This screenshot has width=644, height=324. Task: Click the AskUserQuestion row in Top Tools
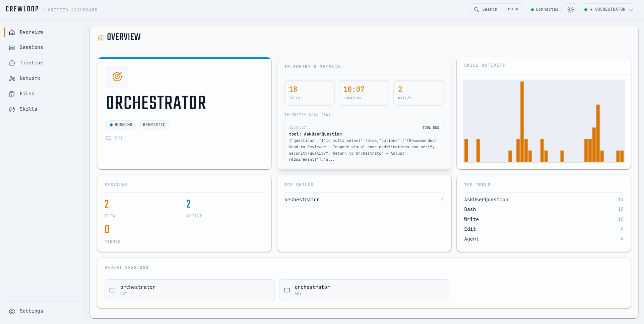pos(544,200)
